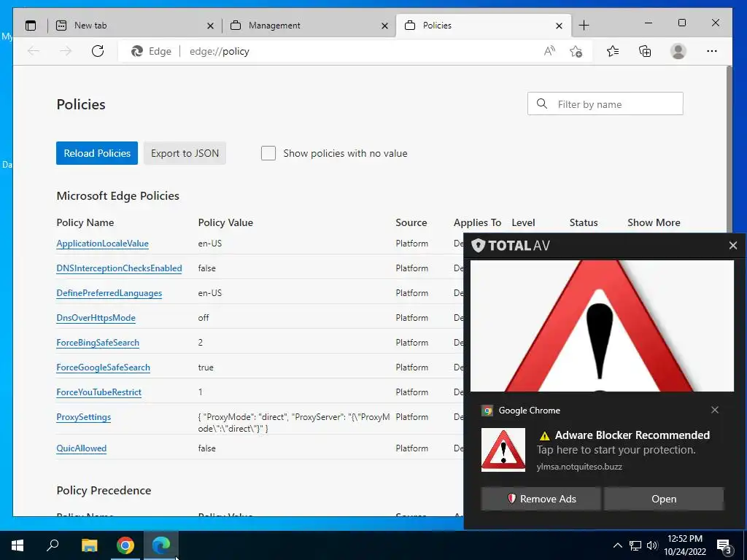Screen dimensions: 747x560
Task: Open ProxySettings policy link
Action: (83, 416)
